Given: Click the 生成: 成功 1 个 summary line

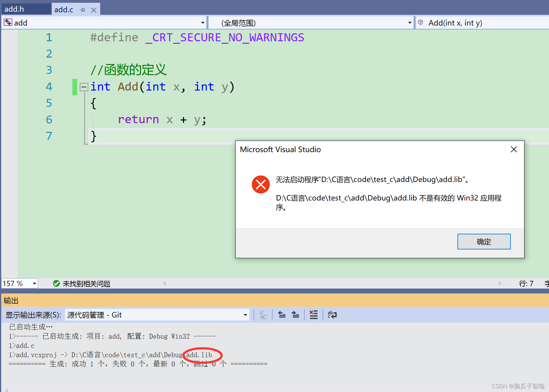Looking at the screenshot, I should click(138, 364).
